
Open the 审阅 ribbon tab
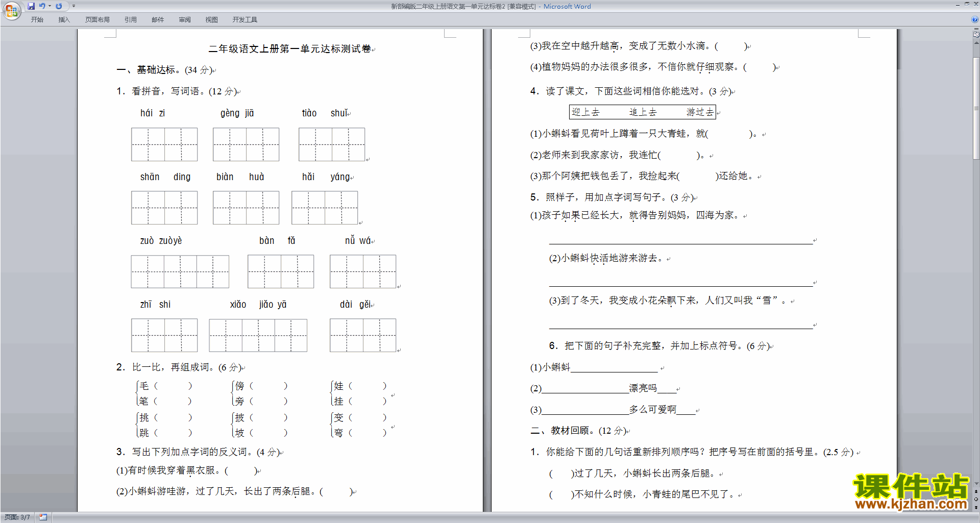tap(185, 20)
